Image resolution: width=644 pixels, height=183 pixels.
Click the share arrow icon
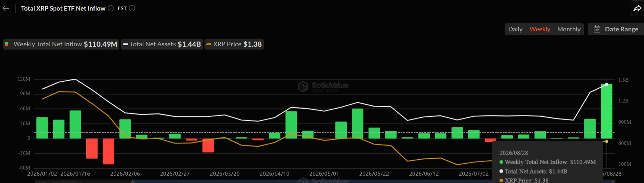click(x=637, y=8)
